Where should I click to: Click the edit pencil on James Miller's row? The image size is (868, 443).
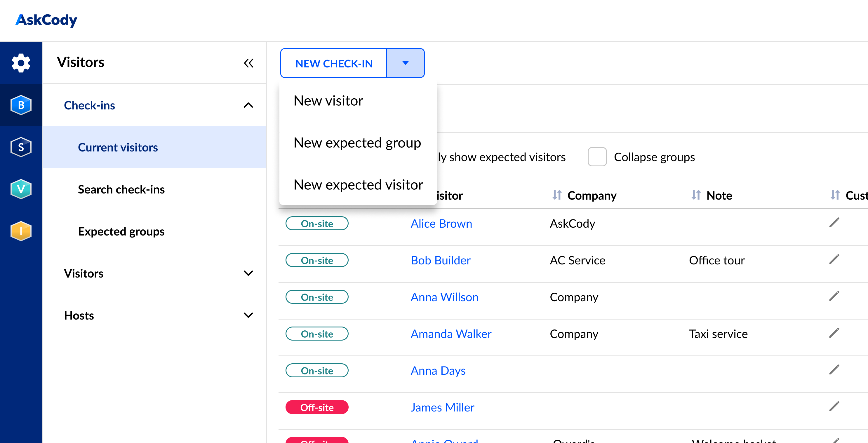coord(835,407)
